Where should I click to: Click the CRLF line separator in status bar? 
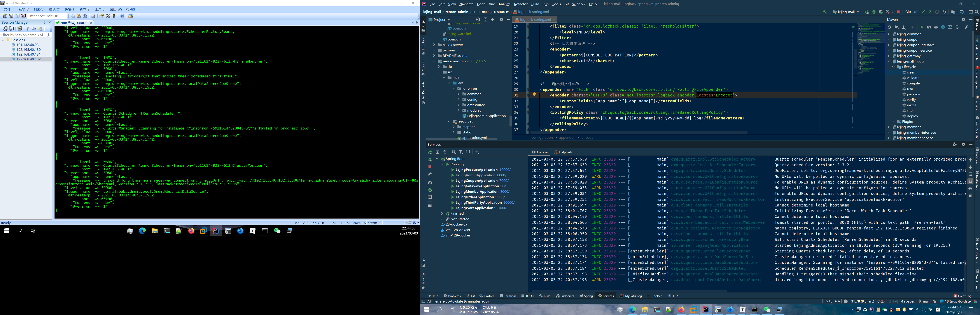click(x=881, y=301)
